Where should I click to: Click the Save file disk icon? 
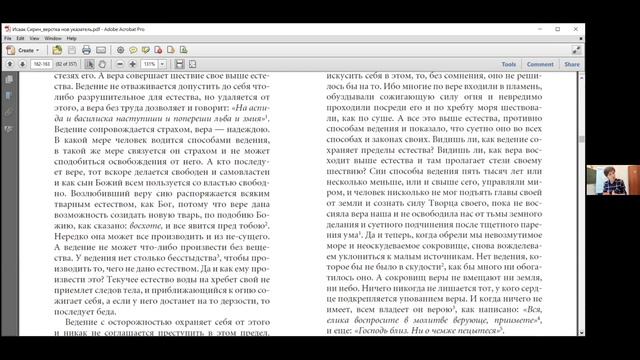72,50
